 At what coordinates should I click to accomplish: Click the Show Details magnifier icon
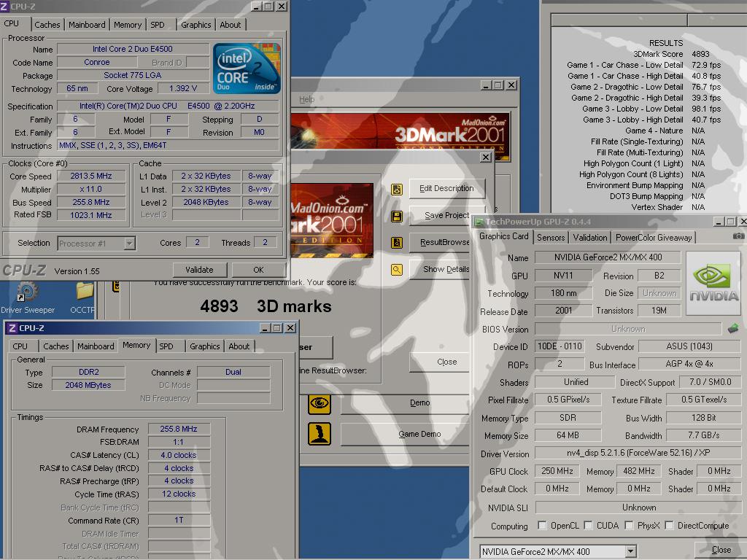396,270
